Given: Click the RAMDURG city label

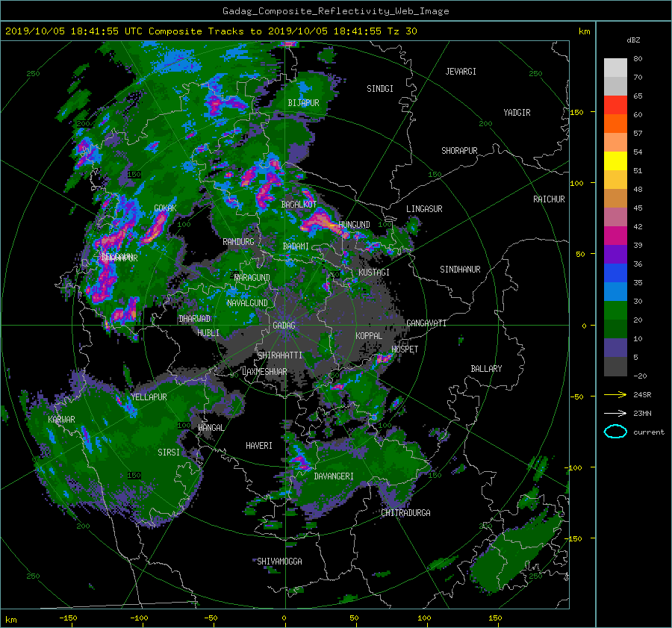Looking at the screenshot, I should tap(238, 242).
